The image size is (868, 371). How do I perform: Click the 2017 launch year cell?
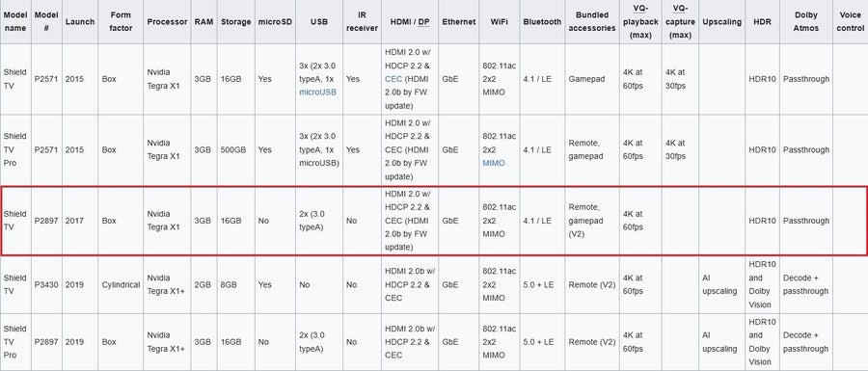pyautogui.click(x=80, y=221)
